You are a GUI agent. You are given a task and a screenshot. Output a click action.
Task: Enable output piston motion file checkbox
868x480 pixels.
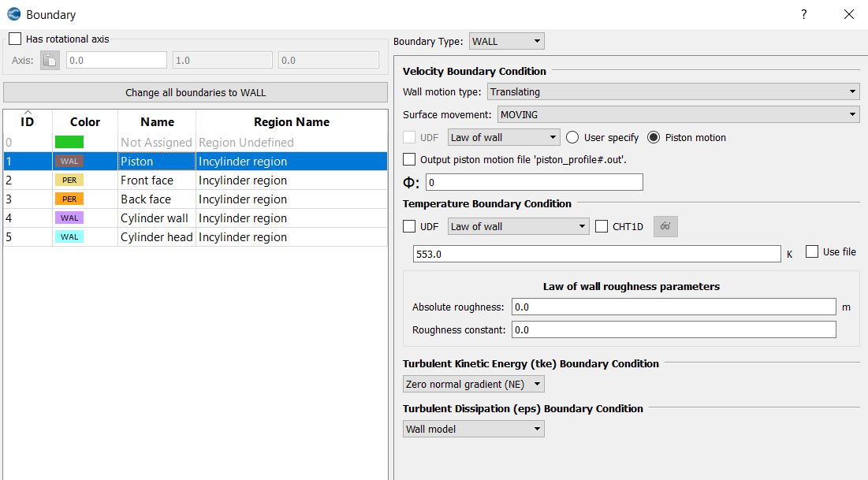(x=409, y=159)
